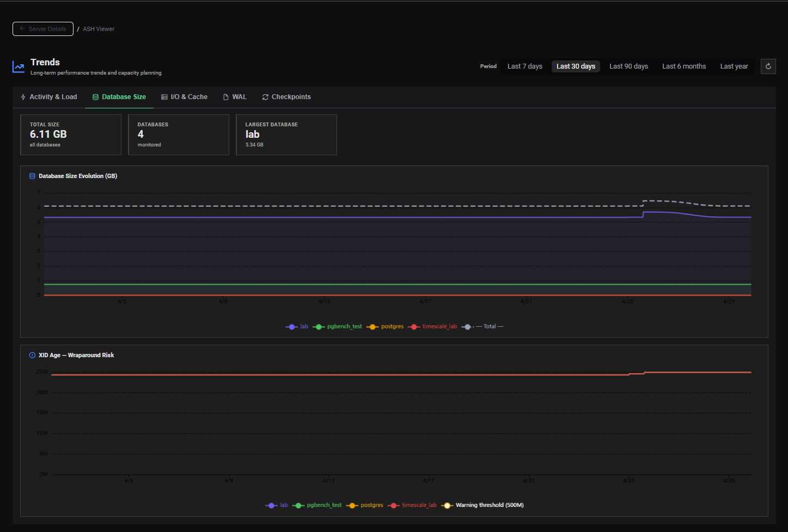
Task: Click the Trends chart icon
Action: pos(19,66)
